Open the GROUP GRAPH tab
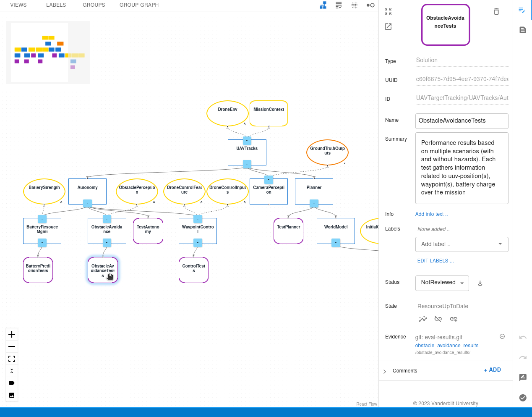 (139, 5)
